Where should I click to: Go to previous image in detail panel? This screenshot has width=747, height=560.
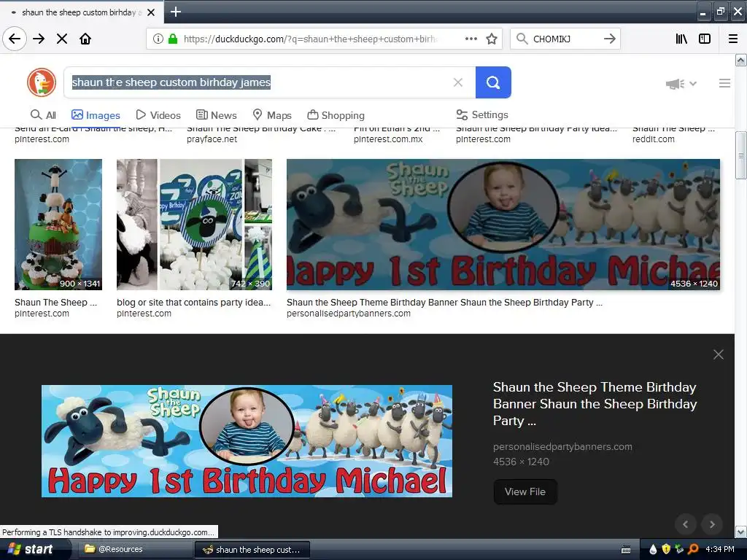[686, 524]
